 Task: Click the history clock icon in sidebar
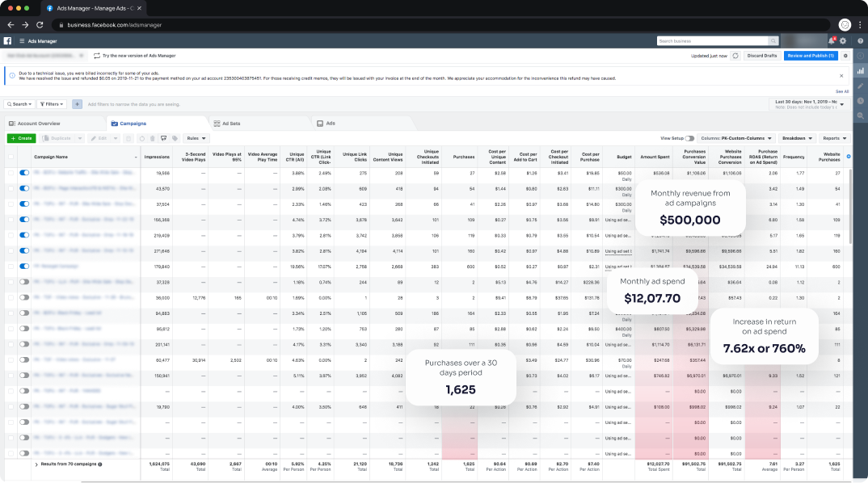pos(860,100)
